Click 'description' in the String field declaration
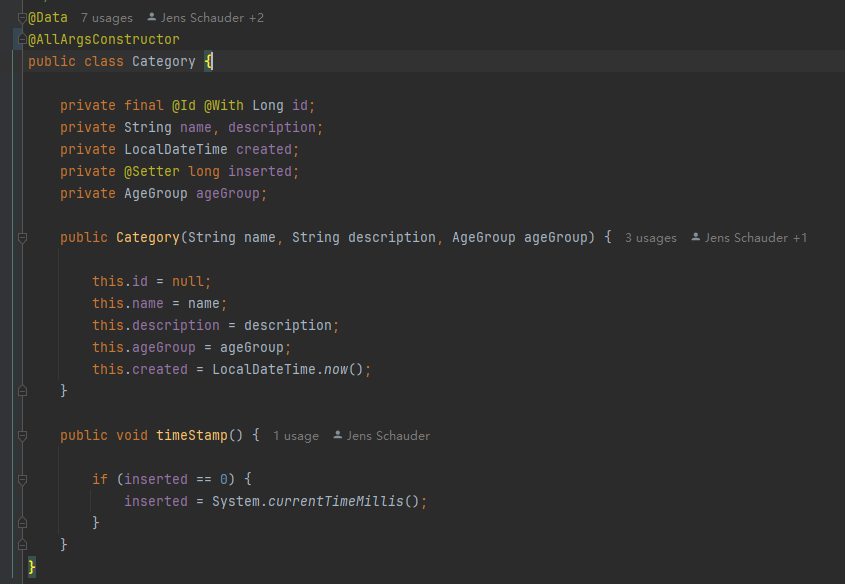Screen dimensions: 845x584 click(x=272, y=127)
